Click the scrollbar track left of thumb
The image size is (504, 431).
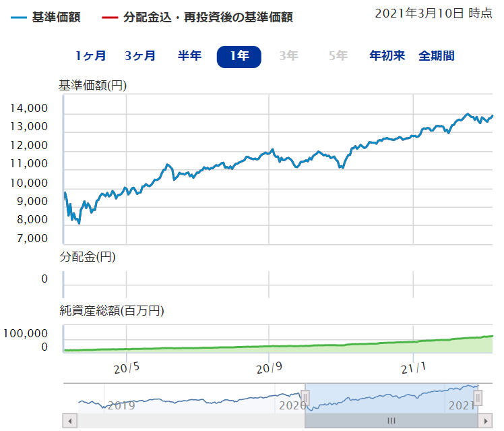[x=189, y=422]
